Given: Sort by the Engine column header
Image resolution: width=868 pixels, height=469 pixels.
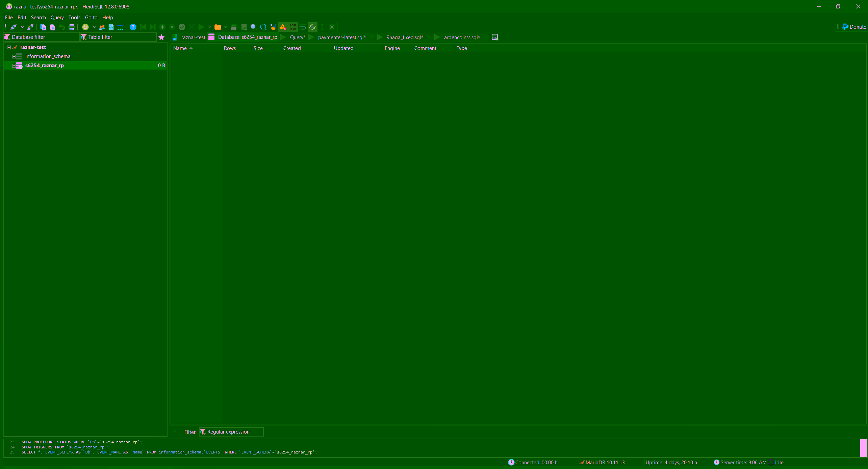Looking at the screenshot, I should pyautogui.click(x=392, y=48).
